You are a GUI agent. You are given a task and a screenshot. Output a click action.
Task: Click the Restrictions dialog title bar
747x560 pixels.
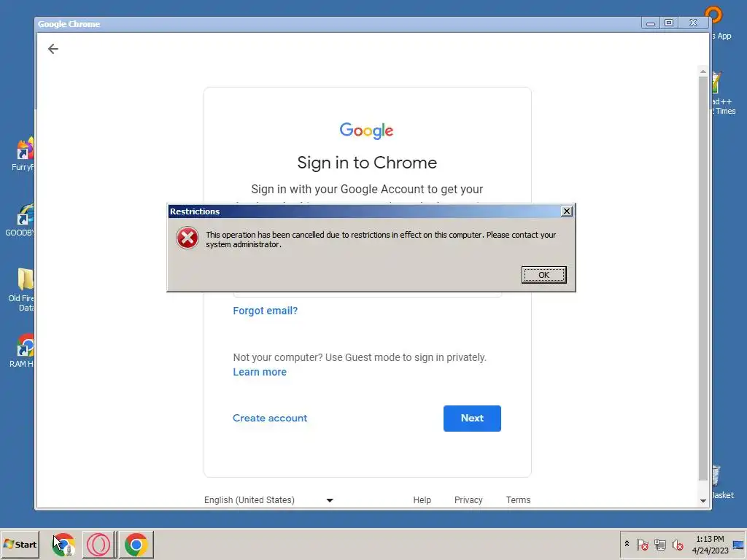point(365,211)
